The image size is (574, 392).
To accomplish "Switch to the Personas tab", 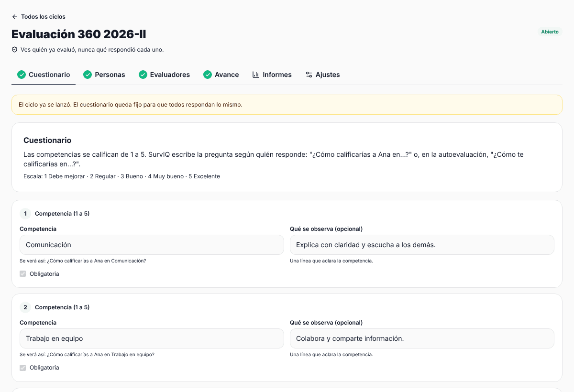I will [104, 75].
